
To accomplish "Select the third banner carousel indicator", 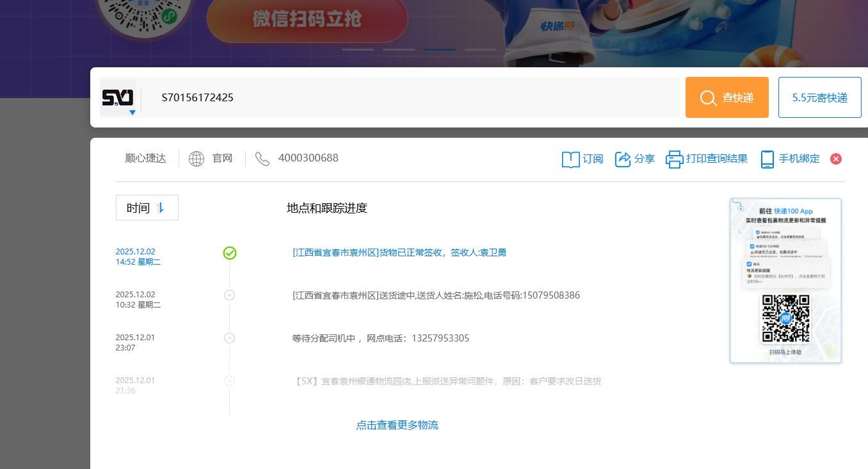I will pos(440,49).
